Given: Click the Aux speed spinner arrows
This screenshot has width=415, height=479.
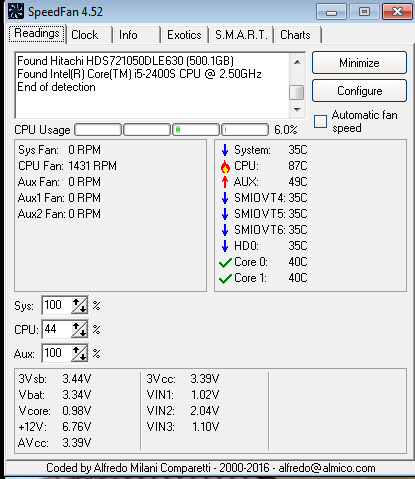Looking at the screenshot, I should (x=79, y=353).
